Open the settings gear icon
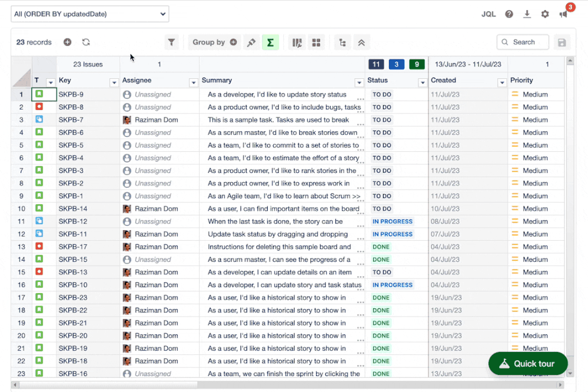The height and width of the screenshot is (392, 588). 545,14
